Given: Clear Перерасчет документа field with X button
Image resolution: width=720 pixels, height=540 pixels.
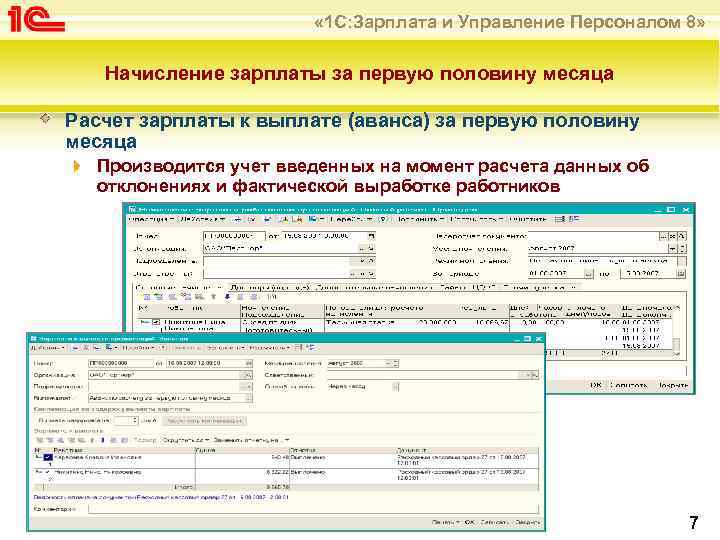Looking at the screenshot, I should 673,236.
